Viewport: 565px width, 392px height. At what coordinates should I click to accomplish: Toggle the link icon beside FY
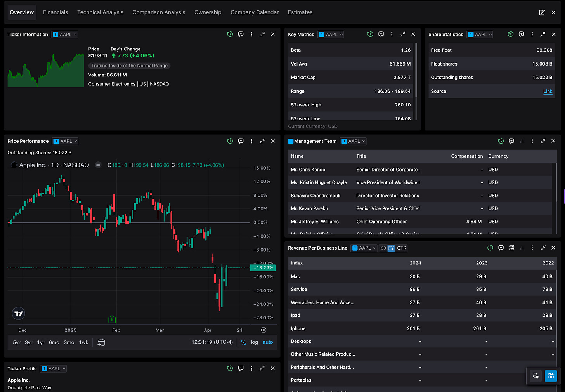pos(383,248)
